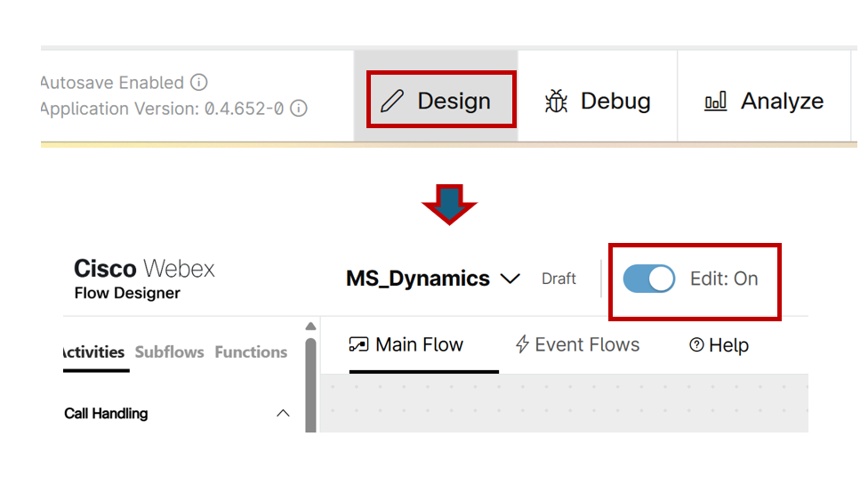
Task: Switch to the Activities tab
Action: coord(92,352)
